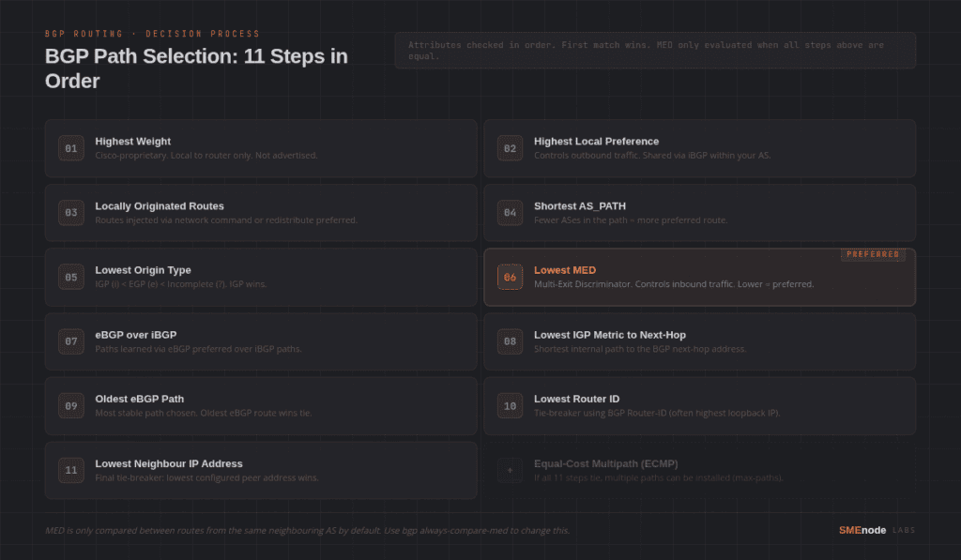Viewport: 961px width, 560px height.
Task: Click the 'Attributes checked in order' note box
Action: click(x=655, y=51)
